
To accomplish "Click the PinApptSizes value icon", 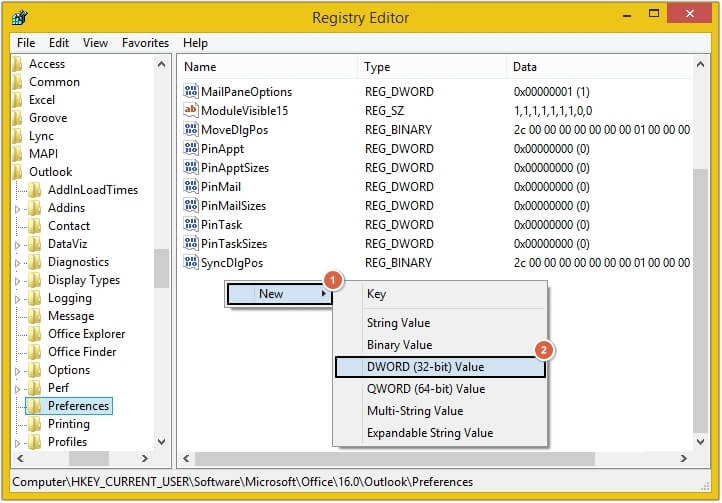I will click(191, 167).
